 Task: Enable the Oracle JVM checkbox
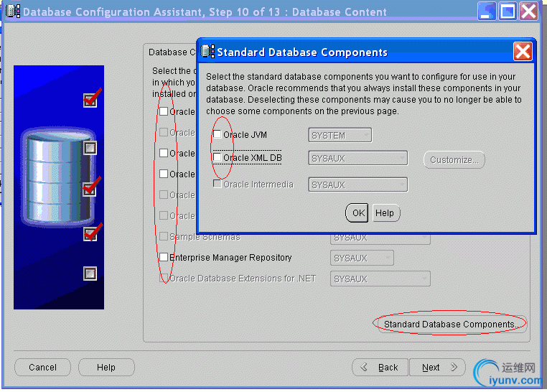coord(218,134)
